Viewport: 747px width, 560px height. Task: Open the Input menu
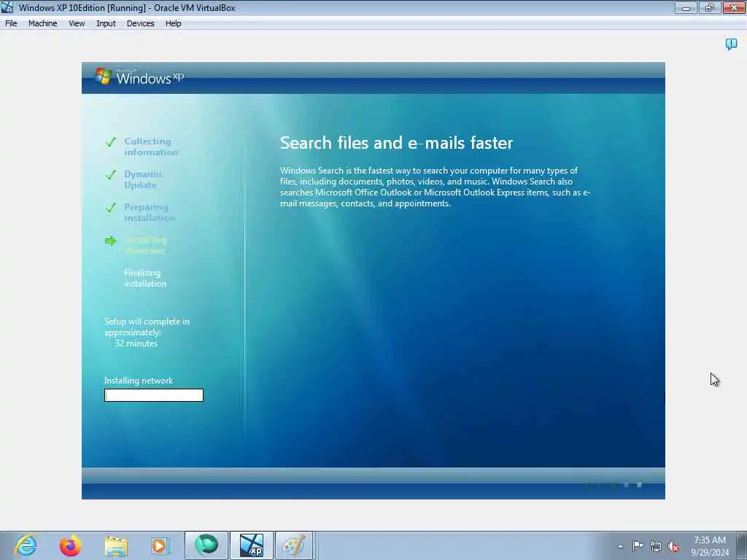[x=106, y=23]
